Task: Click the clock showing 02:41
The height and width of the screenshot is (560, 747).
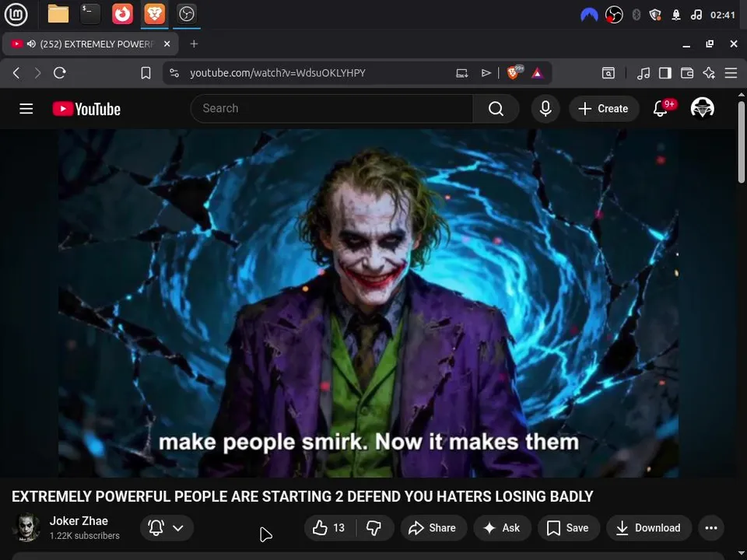Action: pos(723,16)
